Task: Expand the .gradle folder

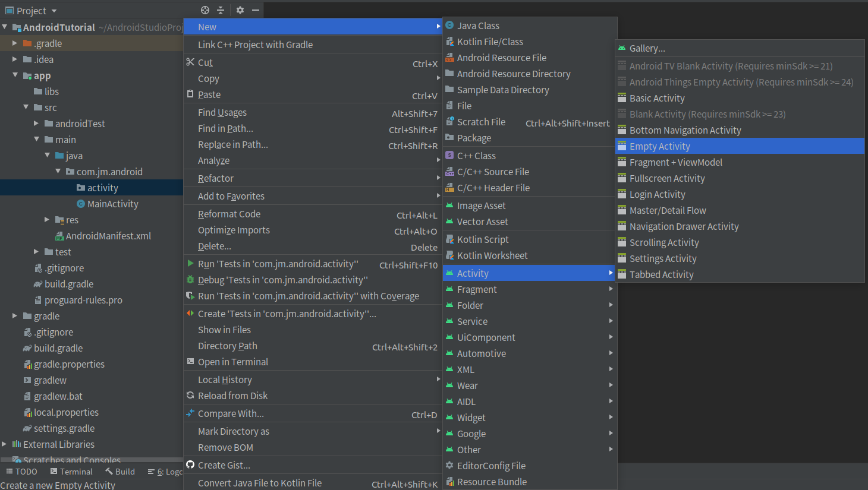Action: coord(15,43)
